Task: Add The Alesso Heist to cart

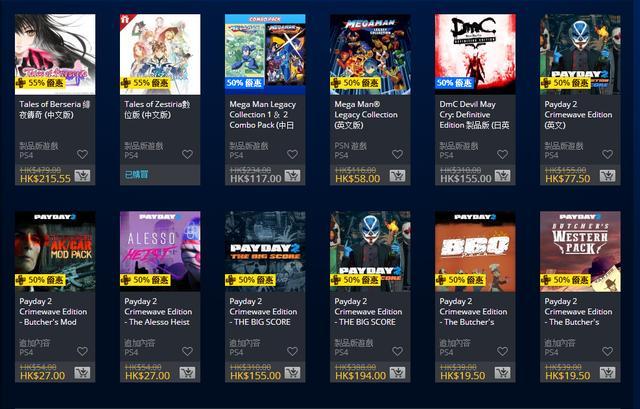Action: tap(187, 373)
